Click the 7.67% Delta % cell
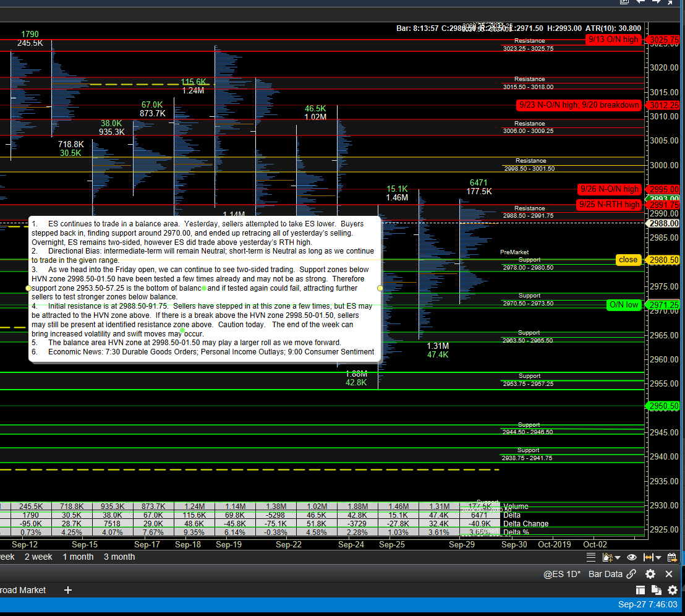 [153, 532]
